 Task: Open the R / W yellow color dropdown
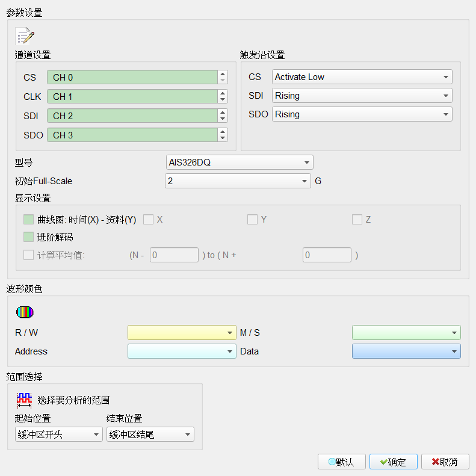182,332
